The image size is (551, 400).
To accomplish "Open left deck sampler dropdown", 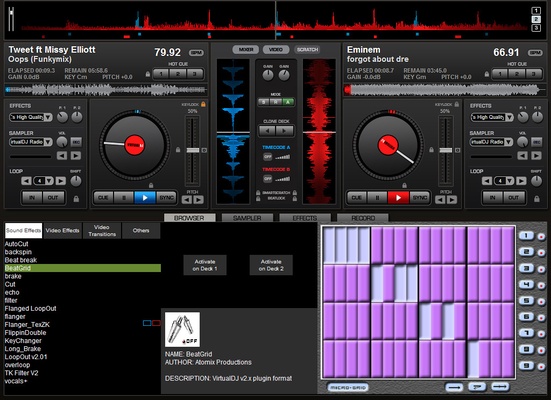I will tap(48, 142).
